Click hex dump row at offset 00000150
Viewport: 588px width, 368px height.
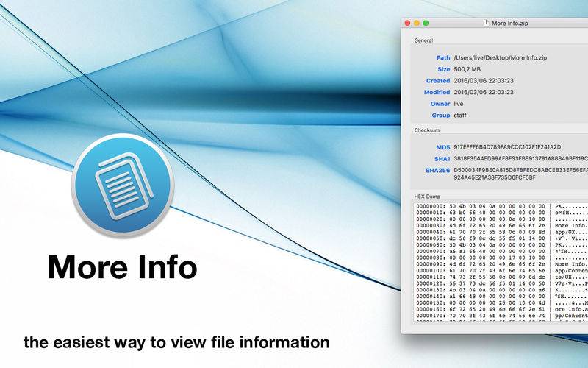[502, 302]
